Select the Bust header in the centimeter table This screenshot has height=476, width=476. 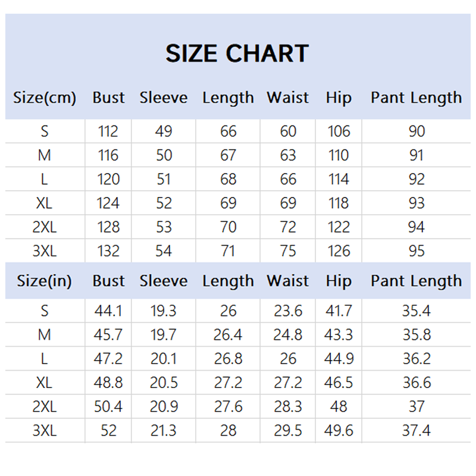tap(108, 98)
